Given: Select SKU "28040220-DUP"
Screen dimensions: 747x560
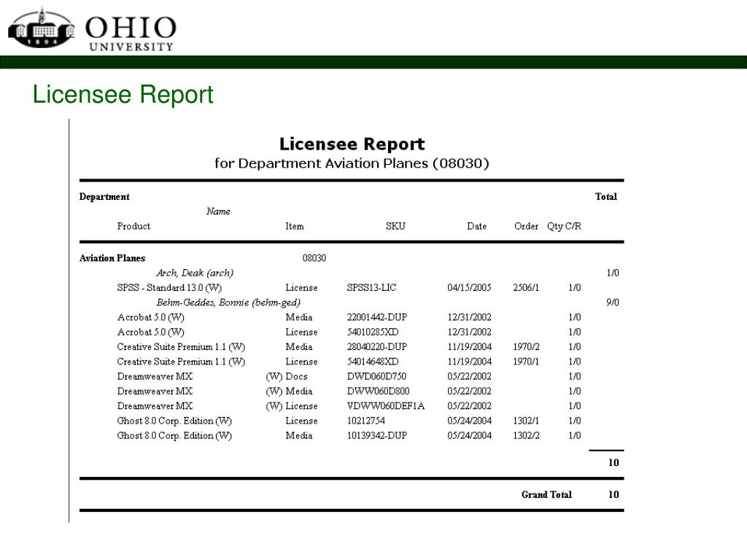Looking at the screenshot, I should tap(377, 346).
